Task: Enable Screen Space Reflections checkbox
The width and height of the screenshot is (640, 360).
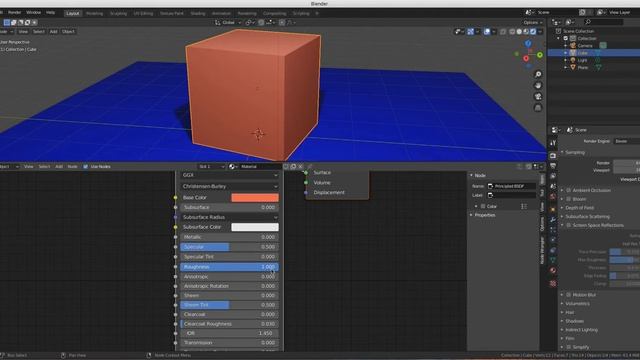Action: pos(569,225)
